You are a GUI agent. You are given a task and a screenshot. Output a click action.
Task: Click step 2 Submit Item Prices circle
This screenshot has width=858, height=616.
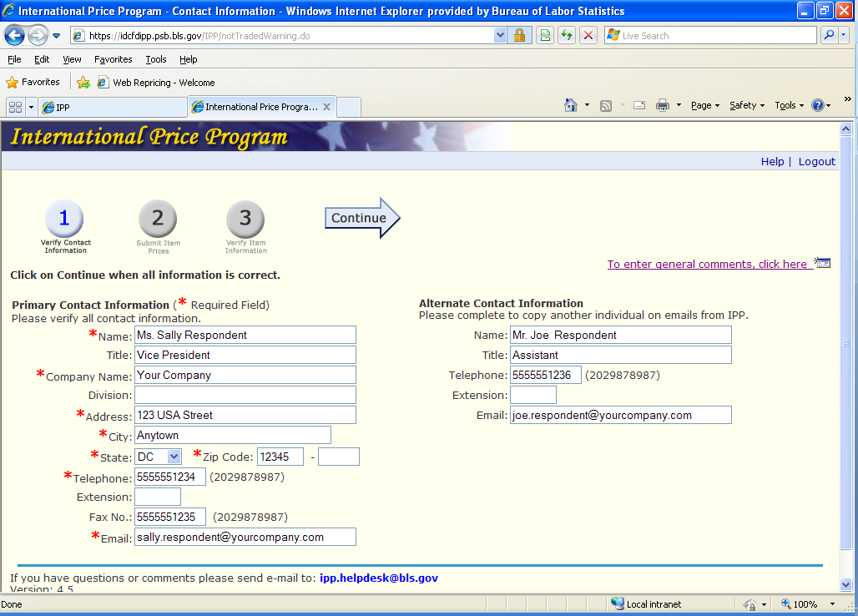pos(158,220)
